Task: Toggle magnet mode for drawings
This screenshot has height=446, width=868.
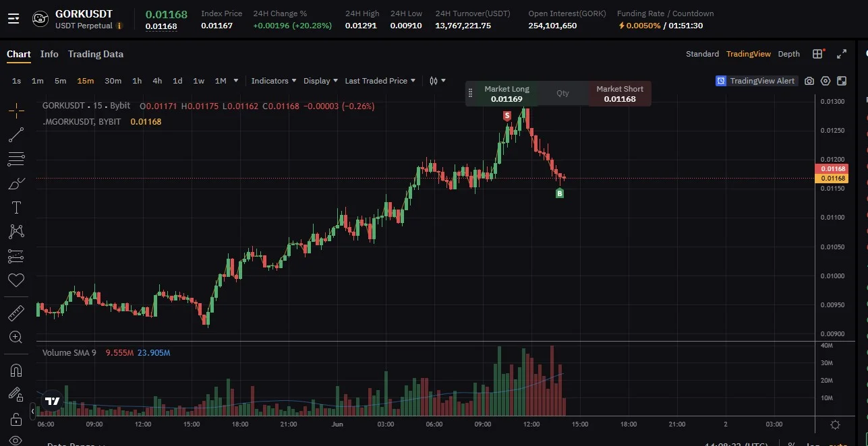Action: [16, 370]
